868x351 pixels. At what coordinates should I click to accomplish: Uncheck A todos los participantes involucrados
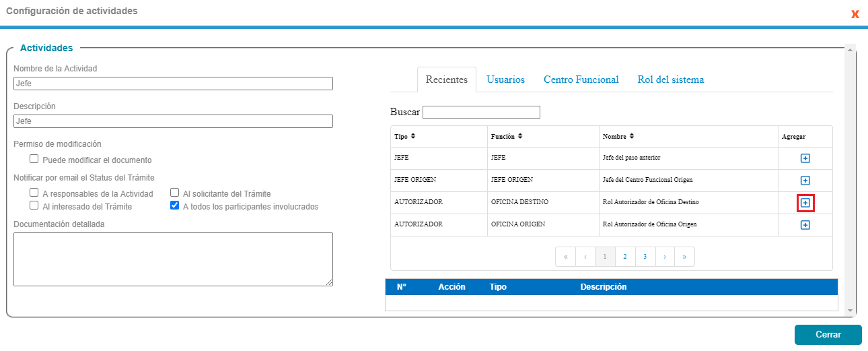(175, 206)
